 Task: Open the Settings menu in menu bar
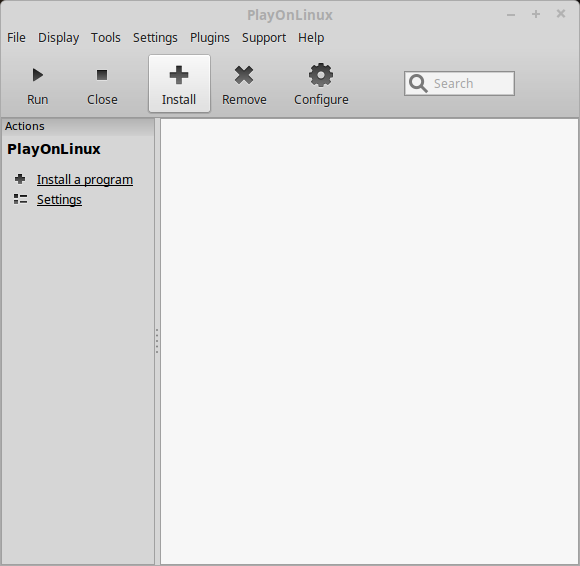(155, 38)
